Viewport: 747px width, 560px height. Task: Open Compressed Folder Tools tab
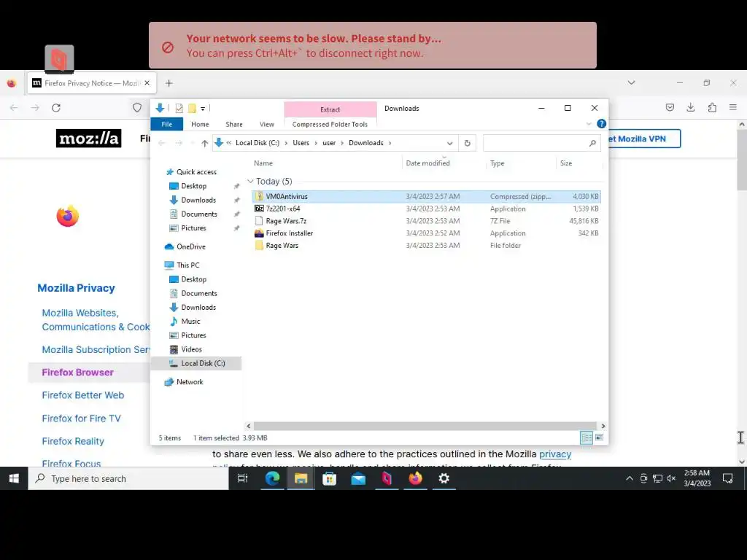click(x=330, y=124)
